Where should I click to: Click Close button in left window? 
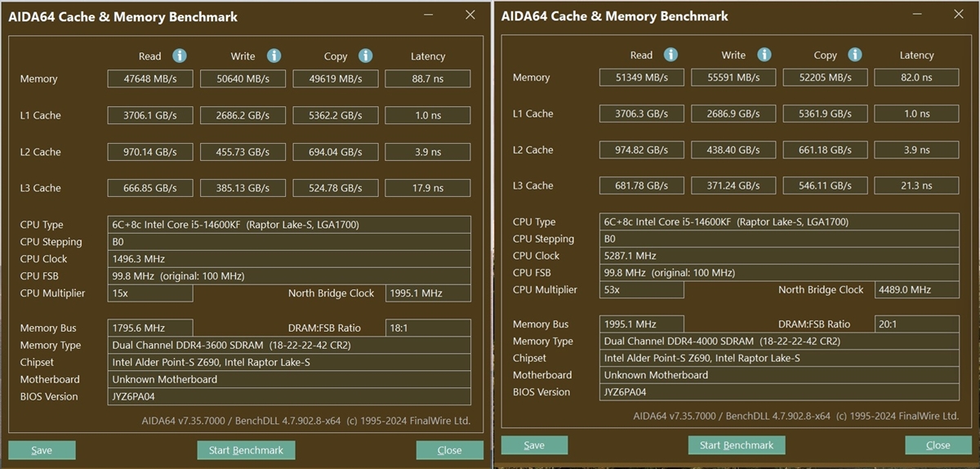point(449,450)
